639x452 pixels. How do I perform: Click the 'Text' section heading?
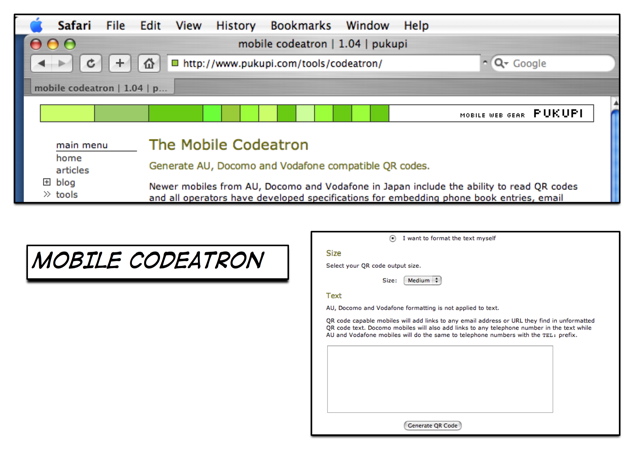coord(334,295)
